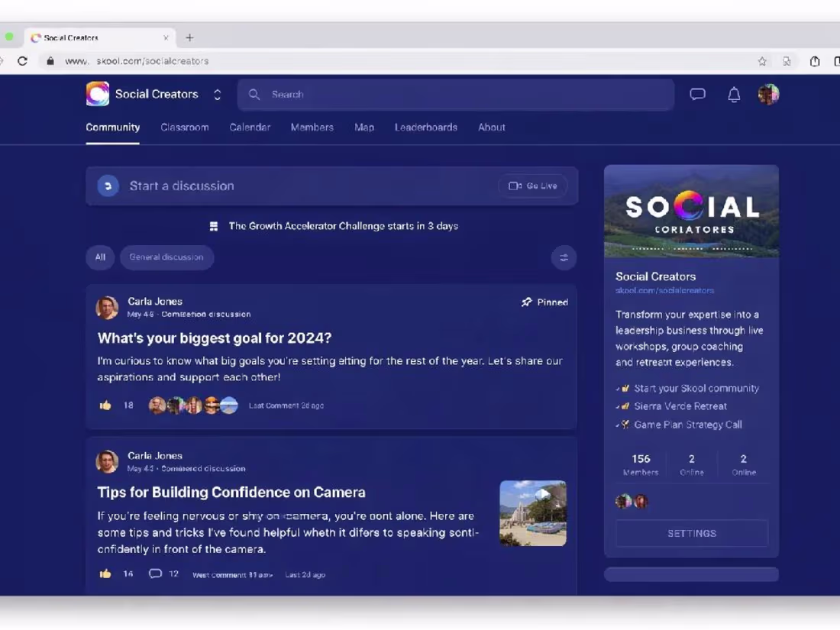The height and width of the screenshot is (630, 840).
Task: Open the Map tab
Action: coord(364,128)
